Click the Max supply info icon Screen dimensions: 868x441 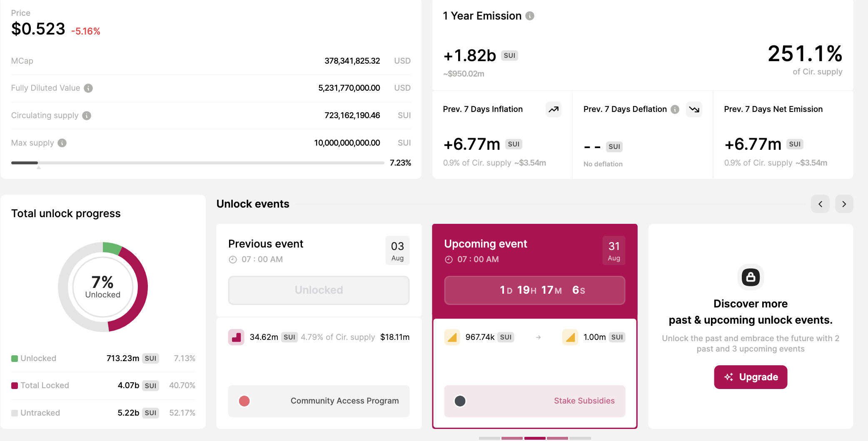62,143
